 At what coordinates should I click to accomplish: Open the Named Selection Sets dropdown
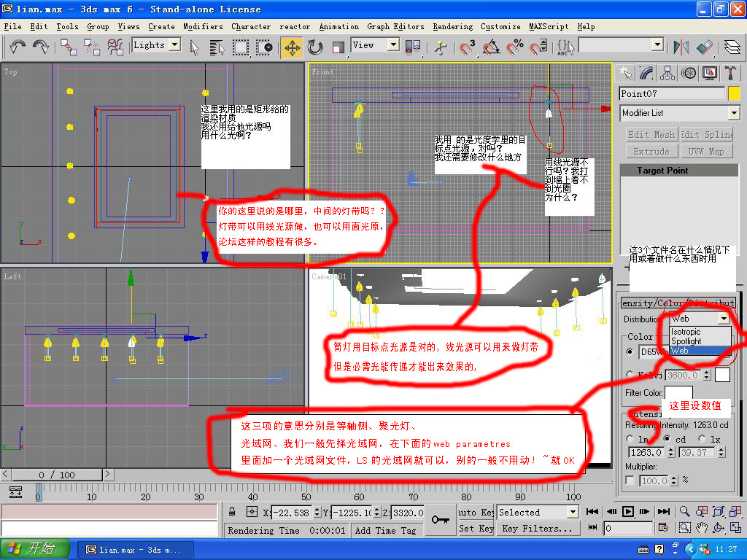(x=657, y=44)
